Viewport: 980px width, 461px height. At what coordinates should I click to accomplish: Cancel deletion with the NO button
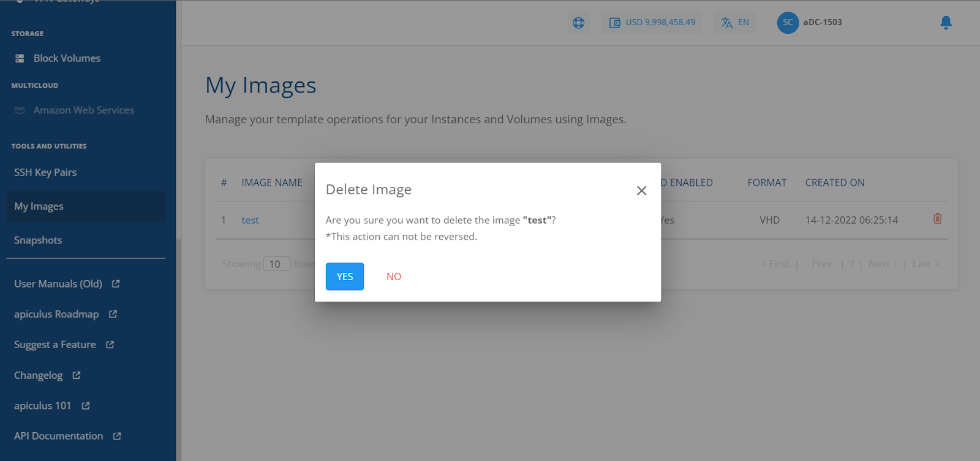tap(394, 276)
